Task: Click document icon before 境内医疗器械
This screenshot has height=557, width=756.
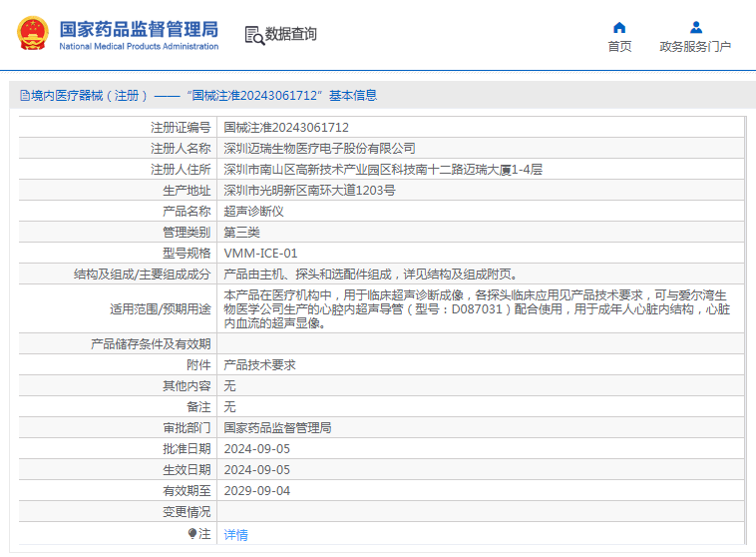Action: (x=25, y=96)
